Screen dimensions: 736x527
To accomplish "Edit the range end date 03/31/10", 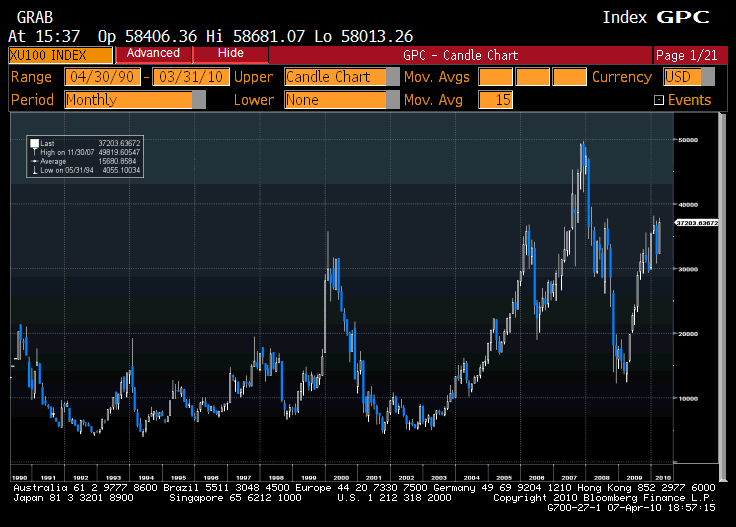I will (191, 77).
